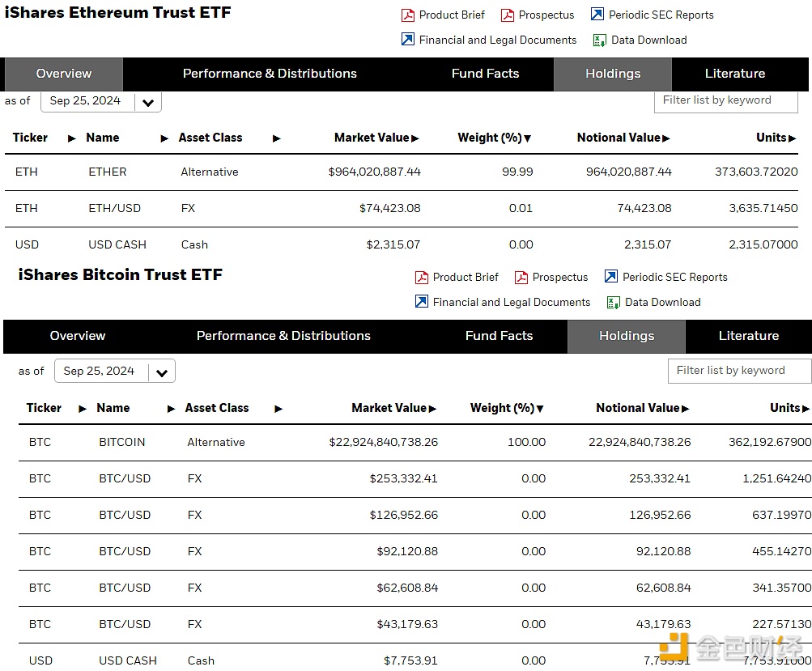812x671 pixels.
Task: Click market value $964,020,887.44
Action: click(x=374, y=172)
